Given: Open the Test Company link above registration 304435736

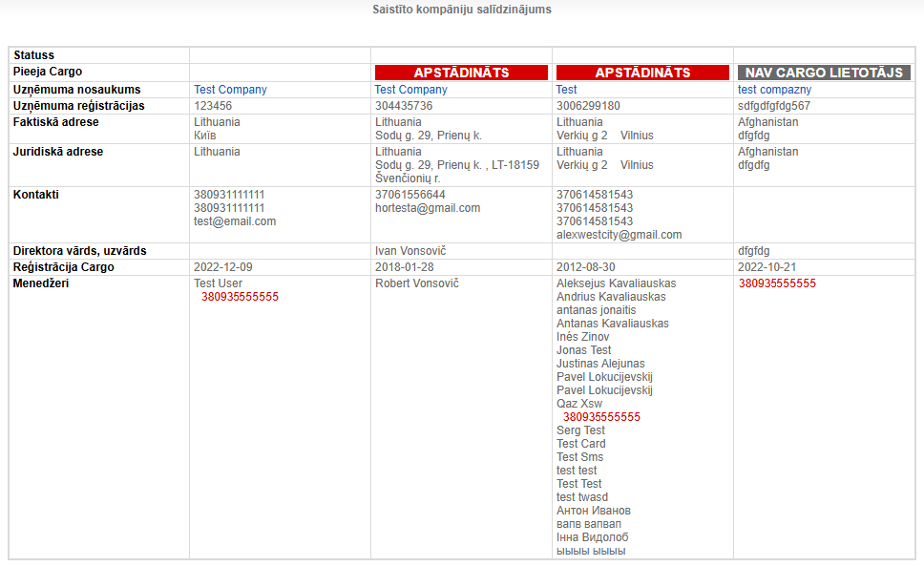Looking at the screenshot, I should click(410, 90).
